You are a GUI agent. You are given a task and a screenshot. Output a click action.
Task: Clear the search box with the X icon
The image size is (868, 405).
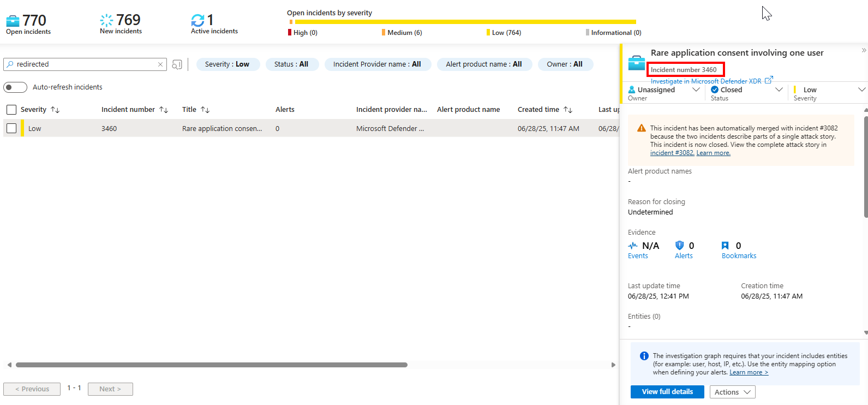coord(160,64)
